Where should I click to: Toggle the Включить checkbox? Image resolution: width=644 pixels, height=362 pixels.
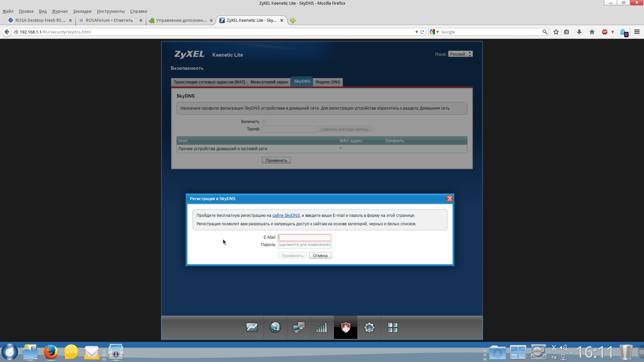click(264, 122)
